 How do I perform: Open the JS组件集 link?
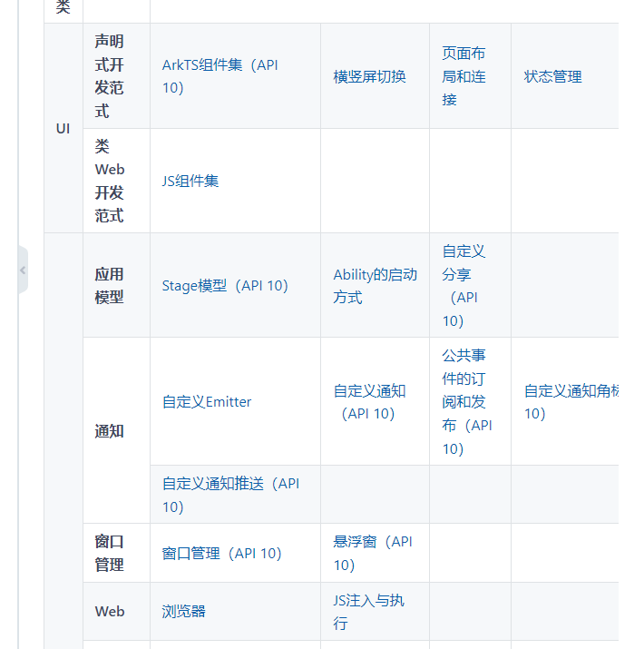(190, 181)
